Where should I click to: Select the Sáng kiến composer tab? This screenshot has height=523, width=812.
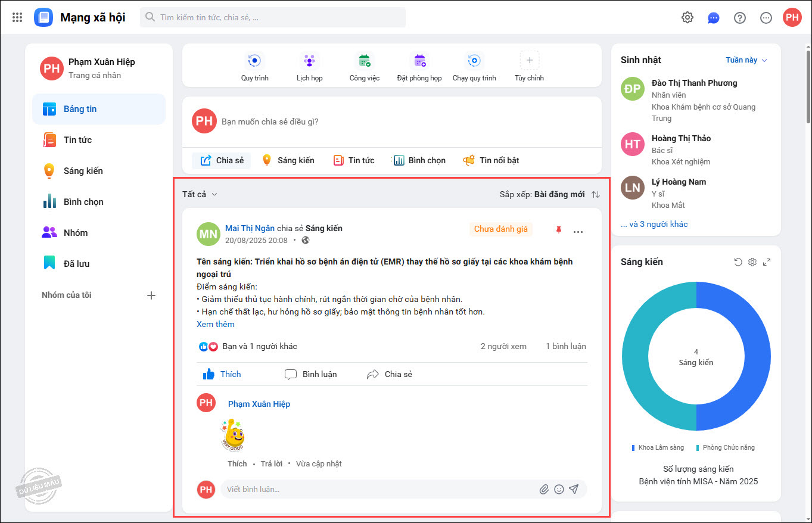288,160
